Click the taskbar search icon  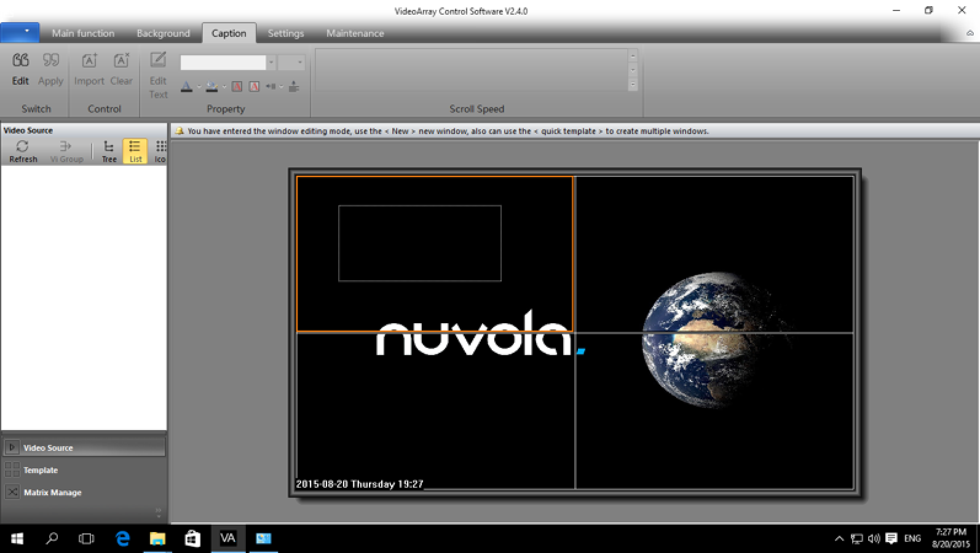pos(52,539)
